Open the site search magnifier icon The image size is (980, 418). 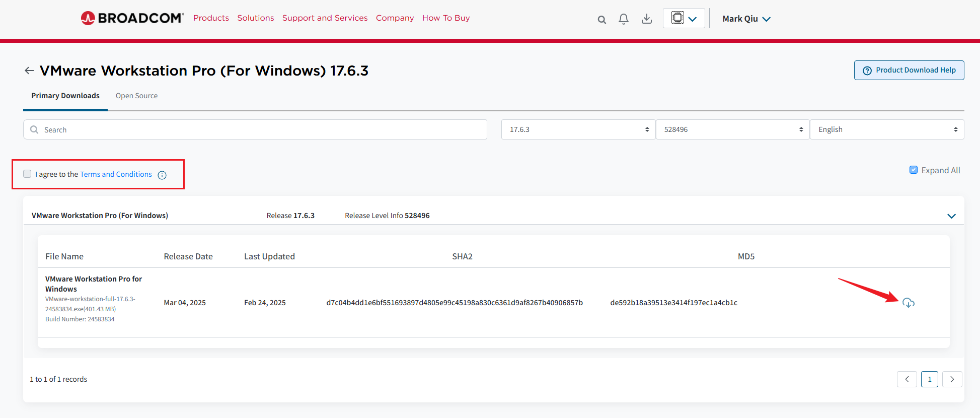pyautogui.click(x=601, y=20)
